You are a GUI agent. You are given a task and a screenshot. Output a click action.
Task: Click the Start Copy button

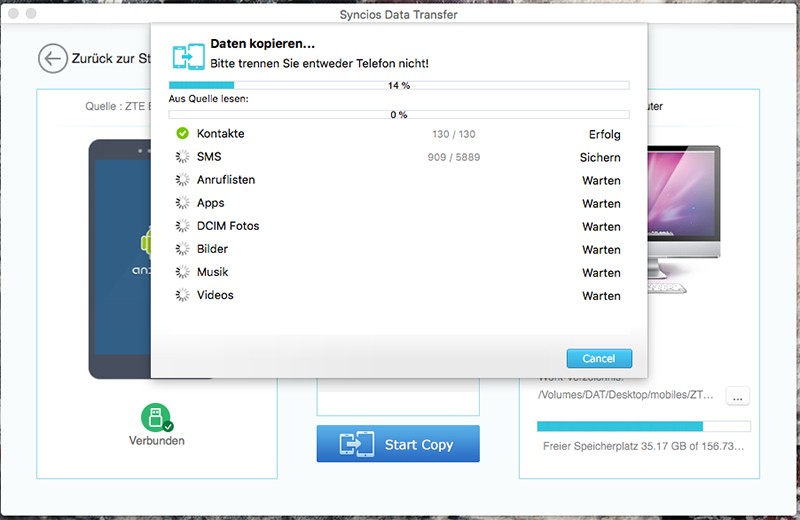(398, 444)
